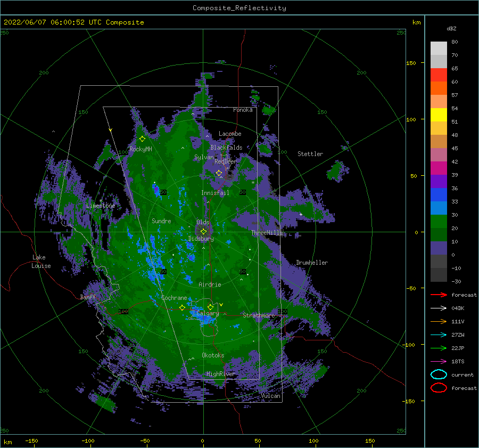Click the 18TS legend label

(458, 362)
